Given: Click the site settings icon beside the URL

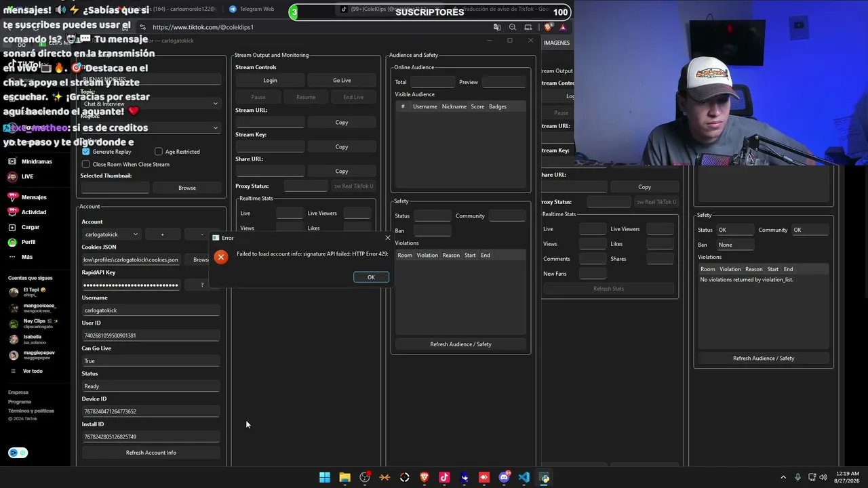Looking at the screenshot, I should (x=142, y=27).
